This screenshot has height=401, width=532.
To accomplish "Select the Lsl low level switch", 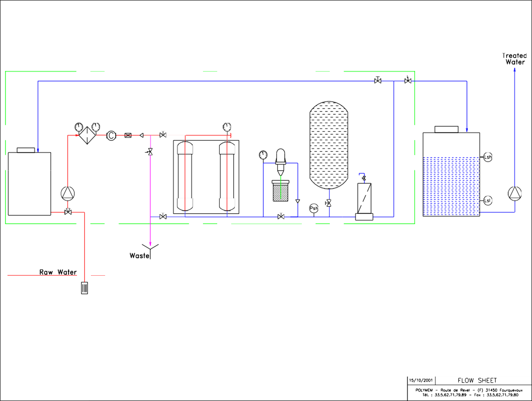I will (488, 201).
